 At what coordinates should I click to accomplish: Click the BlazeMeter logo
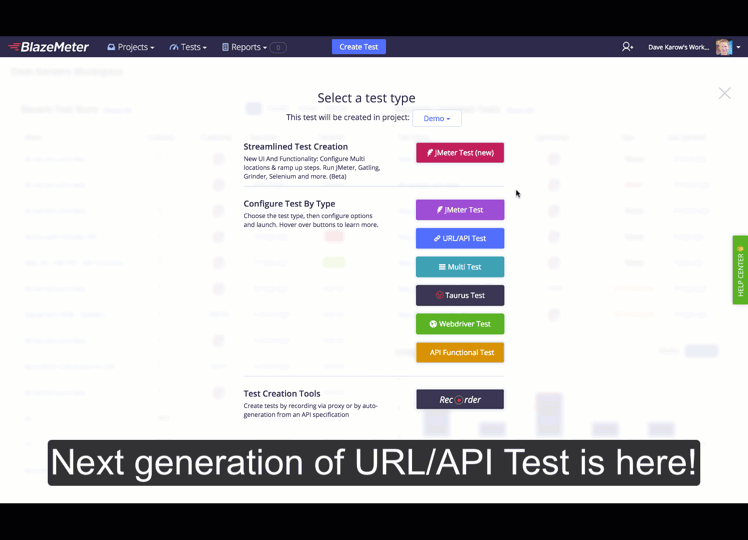tap(49, 47)
